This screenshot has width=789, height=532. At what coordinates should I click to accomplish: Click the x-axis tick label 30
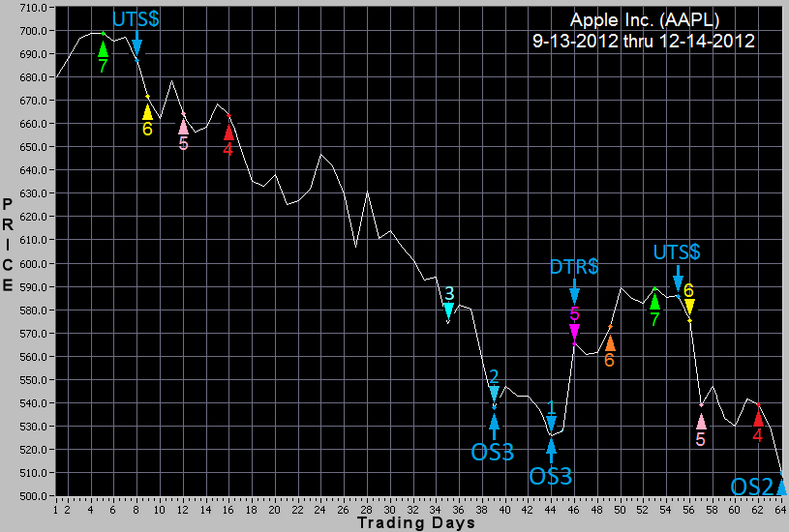(x=389, y=510)
